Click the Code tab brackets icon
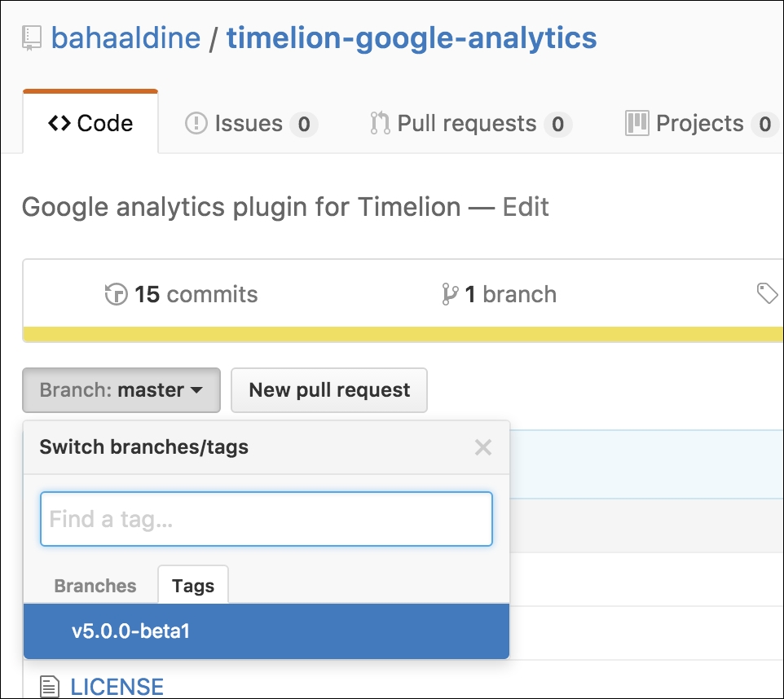Screen dimensions: 784x699 (x=59, y=123)
